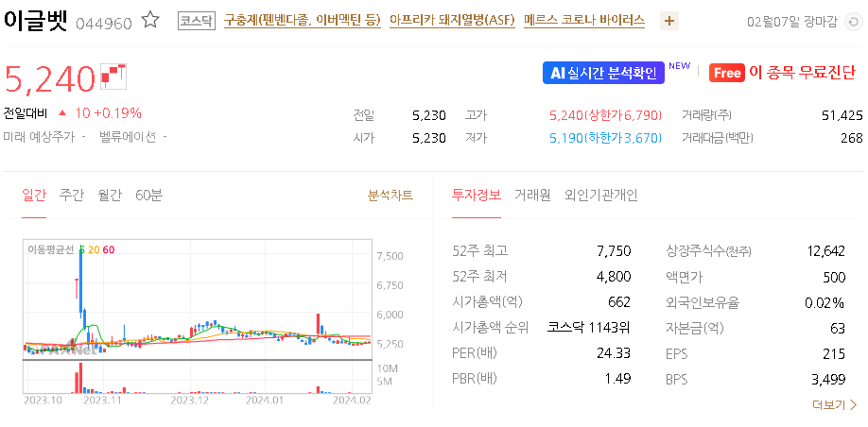Click the current price 5,240

(50, 78)
